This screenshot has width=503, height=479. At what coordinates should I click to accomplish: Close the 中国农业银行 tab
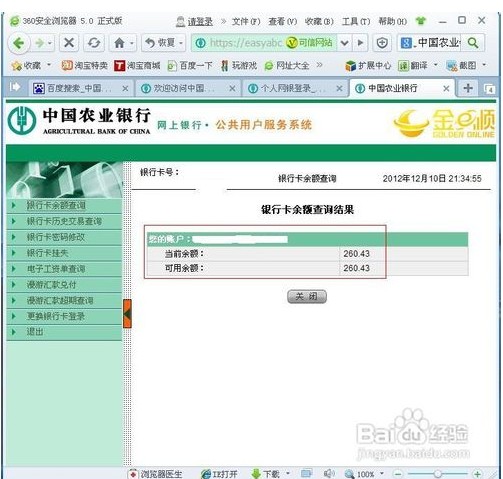(446, 89)
